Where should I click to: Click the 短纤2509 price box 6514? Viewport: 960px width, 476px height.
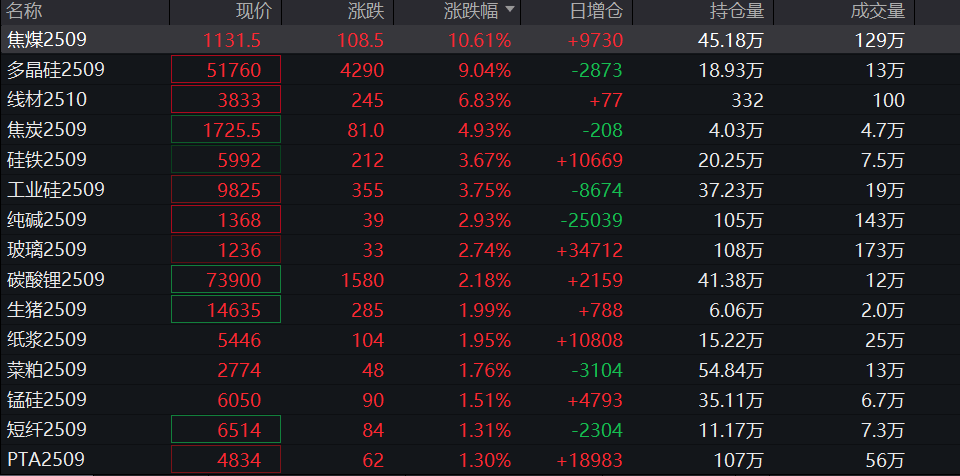227,430
